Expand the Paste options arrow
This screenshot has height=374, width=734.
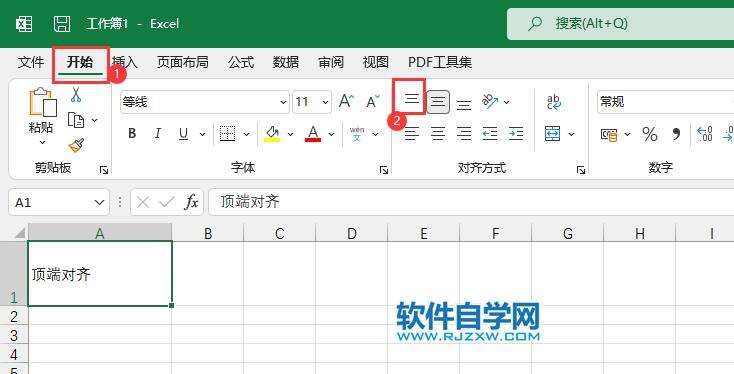pos(42,142)
